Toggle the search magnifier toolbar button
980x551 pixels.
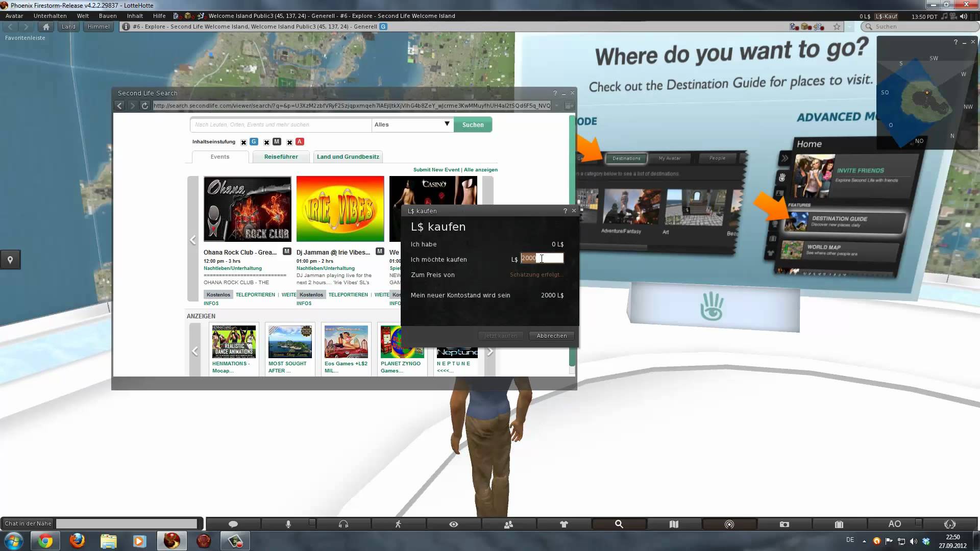tap(619, 524)
